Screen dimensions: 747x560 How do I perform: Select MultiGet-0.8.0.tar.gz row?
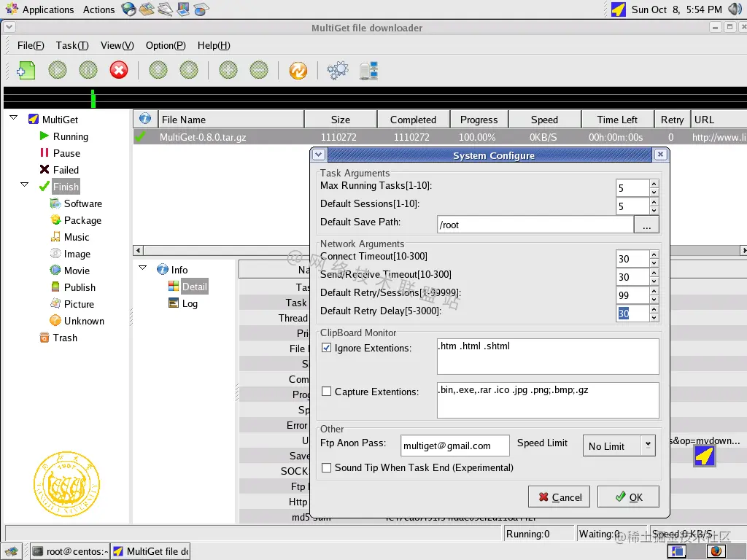440,137
